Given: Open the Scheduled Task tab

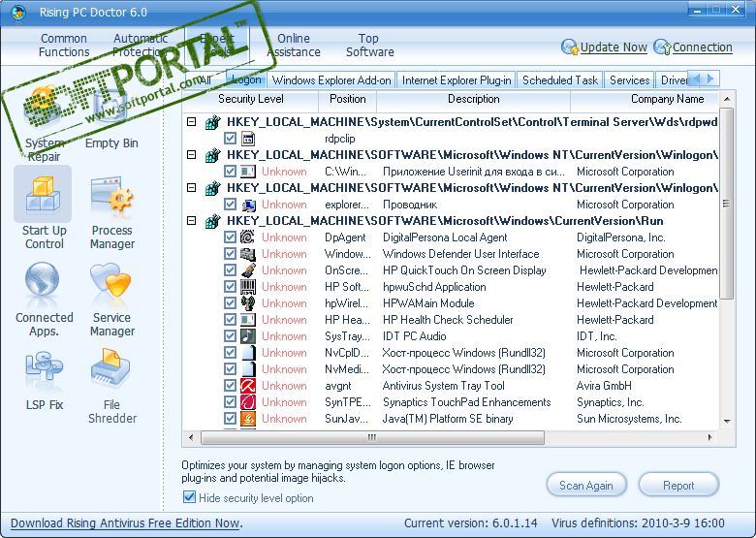Looking at the screenshot, I should click(x=560, y=80).
